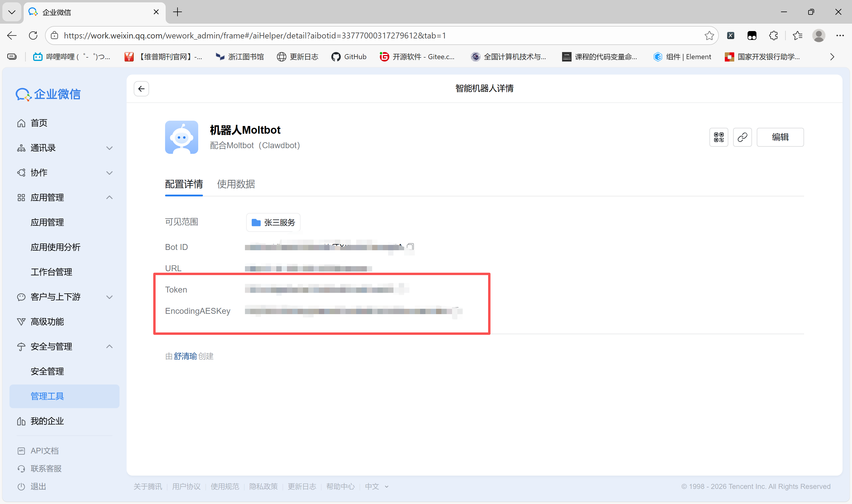The image size is (852, 504).
Task: Bookmark this page with the star icon
Action: pyautogui.click(x=709, y=35)
